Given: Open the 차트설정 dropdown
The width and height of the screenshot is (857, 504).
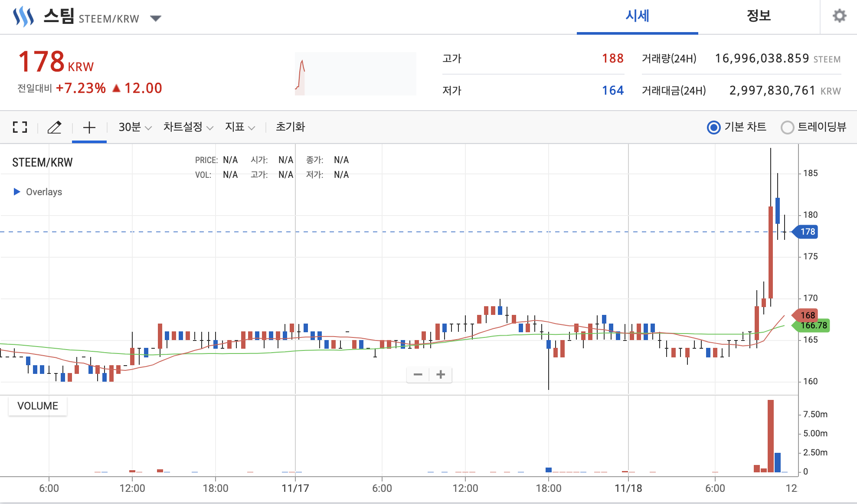Looking at the screenshot, I should 188,127.
